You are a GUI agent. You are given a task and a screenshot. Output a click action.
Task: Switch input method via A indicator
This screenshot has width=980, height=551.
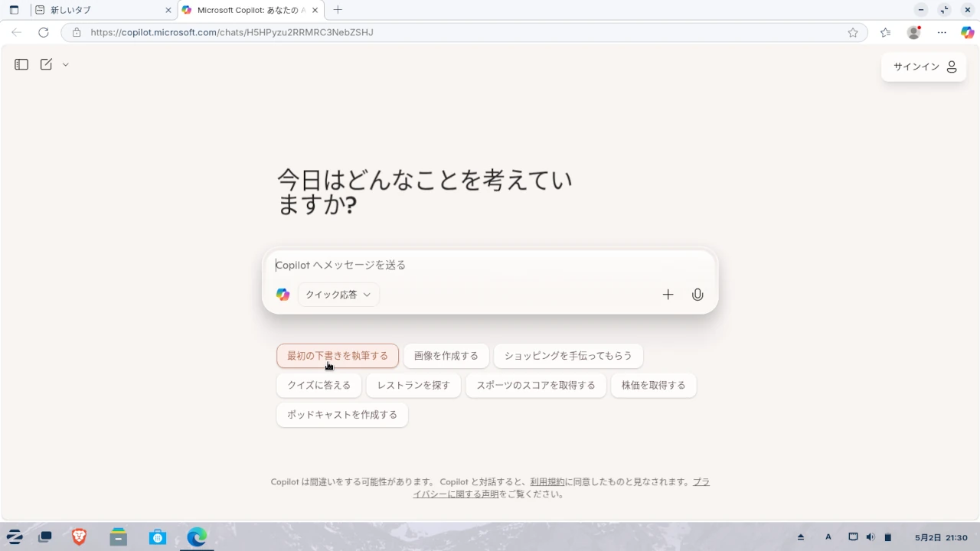click(x=828, y=537)
